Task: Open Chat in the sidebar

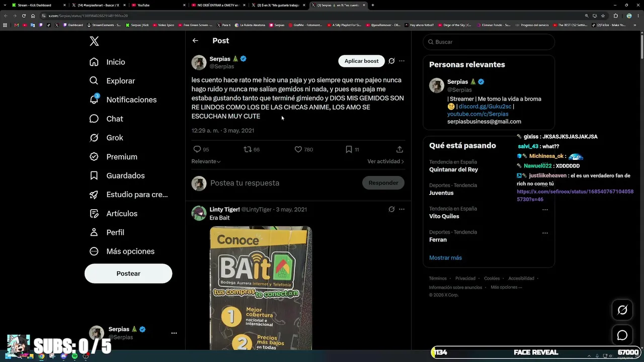Action: pos(106,119)
